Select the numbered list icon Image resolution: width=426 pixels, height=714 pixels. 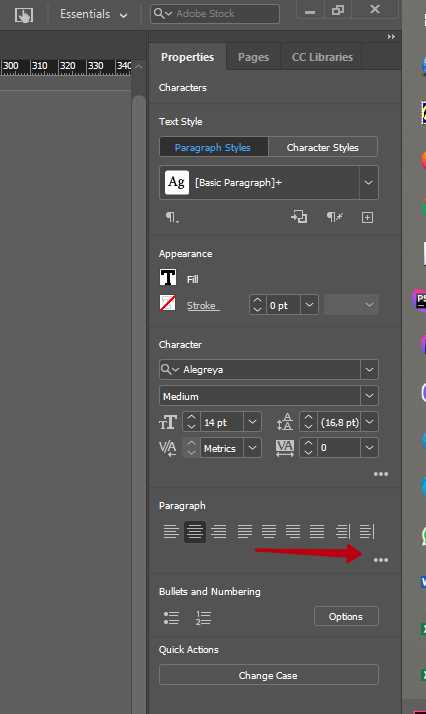coord(203,617)
